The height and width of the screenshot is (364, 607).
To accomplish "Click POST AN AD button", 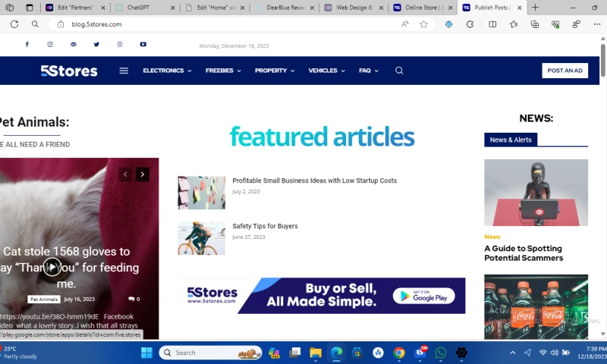I will pos(565,71).
